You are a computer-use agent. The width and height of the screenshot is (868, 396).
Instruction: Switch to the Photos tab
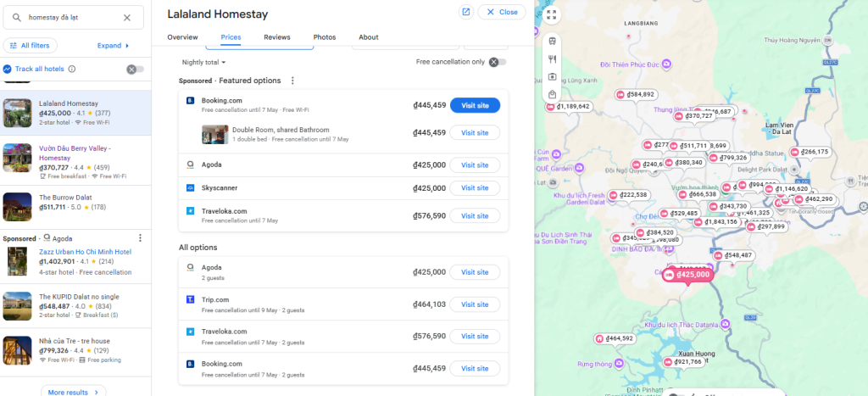pos(325,37)
